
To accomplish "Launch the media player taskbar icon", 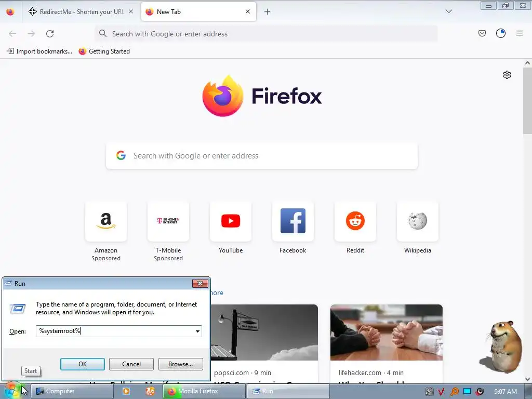I will 126,391.
